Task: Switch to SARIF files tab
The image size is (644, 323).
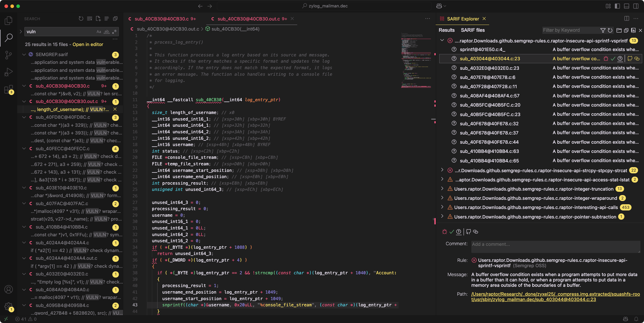Action: [x=473, y=30]
